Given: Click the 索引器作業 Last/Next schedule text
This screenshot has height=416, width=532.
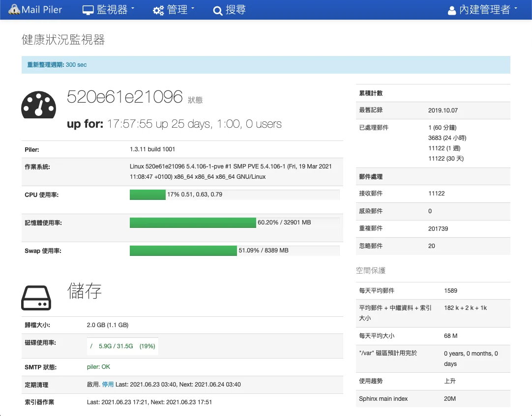Looking at the screenshot, I should tap(149, 402).
